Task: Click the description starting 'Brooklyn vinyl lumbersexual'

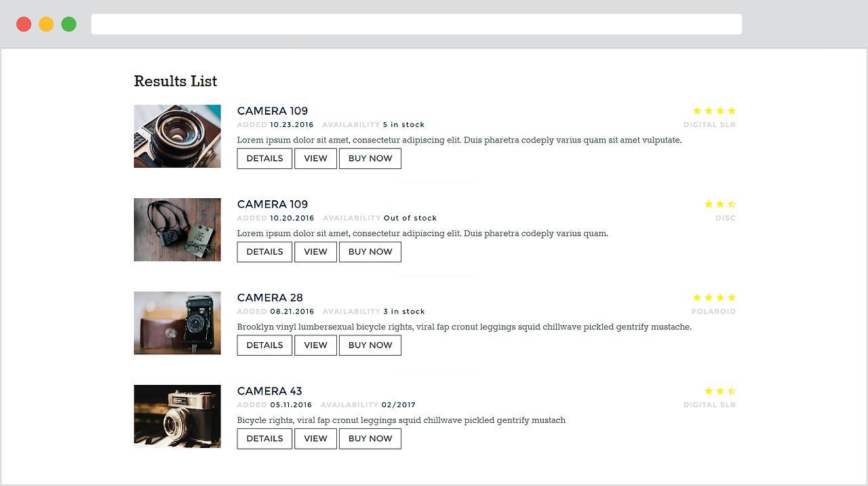Action: pyautogui.click(x=465, y=327)
